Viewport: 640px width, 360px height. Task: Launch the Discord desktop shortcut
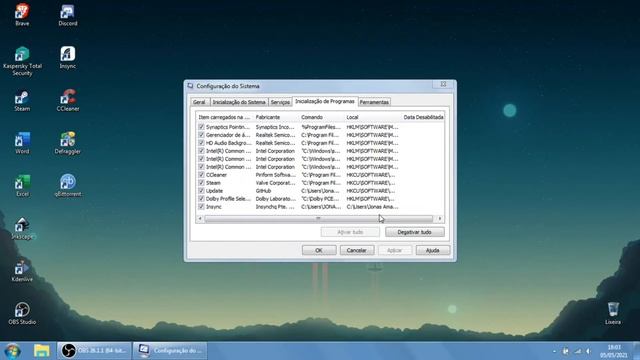pyautogui.click(x=67, y=15)
